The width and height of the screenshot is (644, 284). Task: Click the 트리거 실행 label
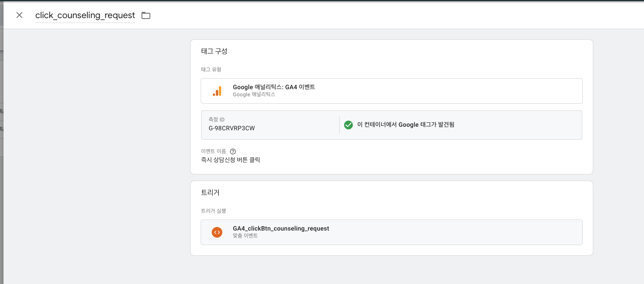[213, 211]
